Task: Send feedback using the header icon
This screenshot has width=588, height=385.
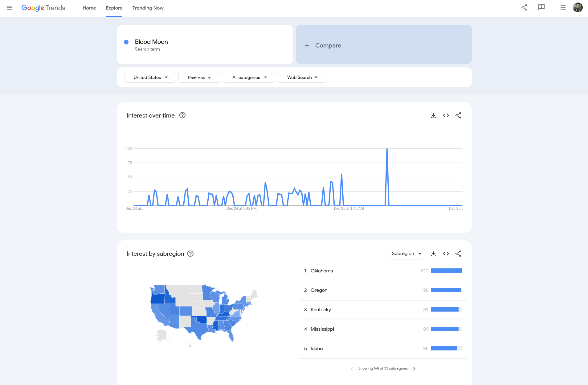Action: click(x=541, y=7)
